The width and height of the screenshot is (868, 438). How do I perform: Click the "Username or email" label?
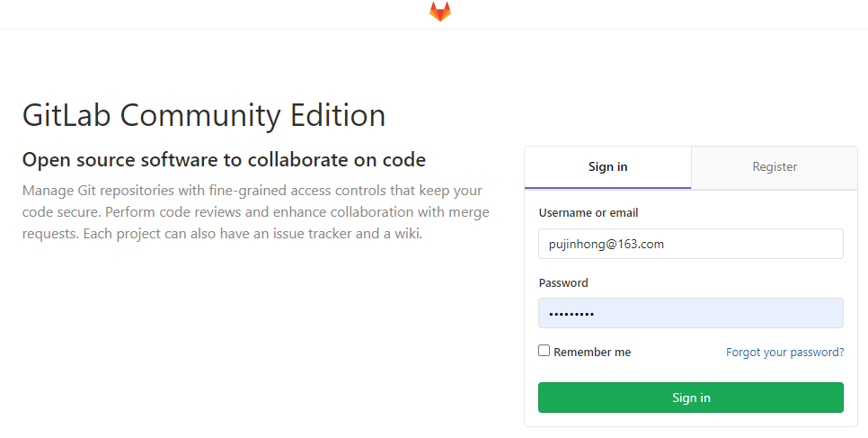click(x=588, y=213)
